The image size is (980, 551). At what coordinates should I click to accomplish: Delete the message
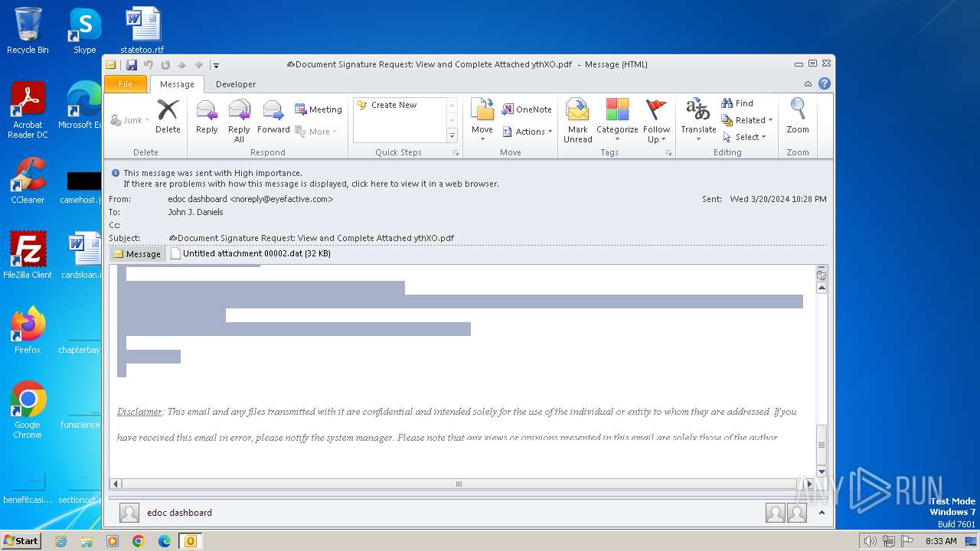click(x=168, y=116)
